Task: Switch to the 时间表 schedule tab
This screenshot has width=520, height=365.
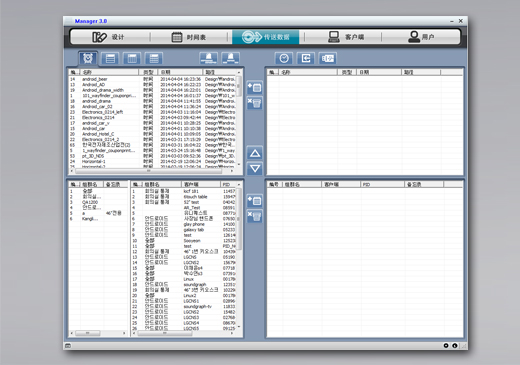Action: pyautogui.click(x=189, y=37)
